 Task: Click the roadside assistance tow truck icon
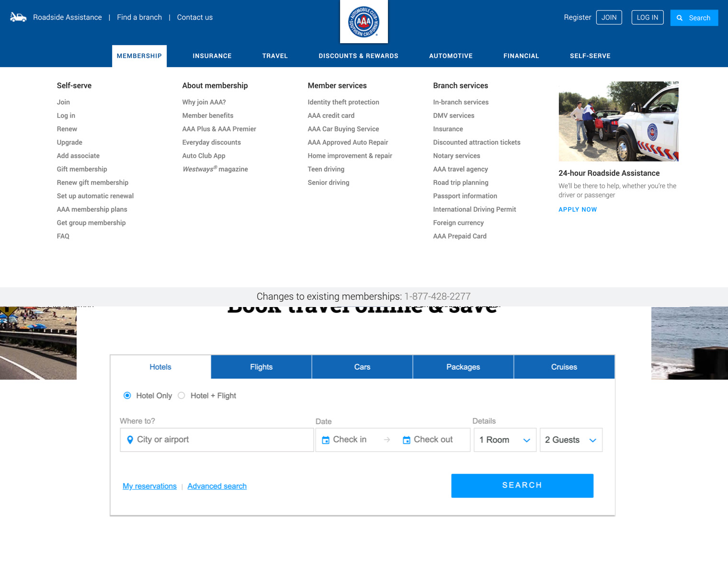point(18,17)
